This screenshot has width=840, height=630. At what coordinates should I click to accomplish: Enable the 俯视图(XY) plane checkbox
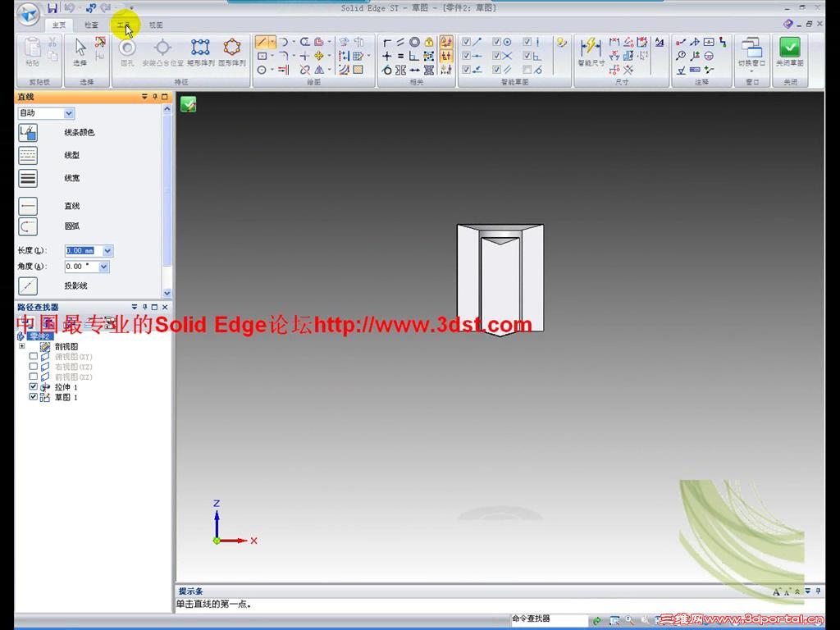tap(33, 357)
